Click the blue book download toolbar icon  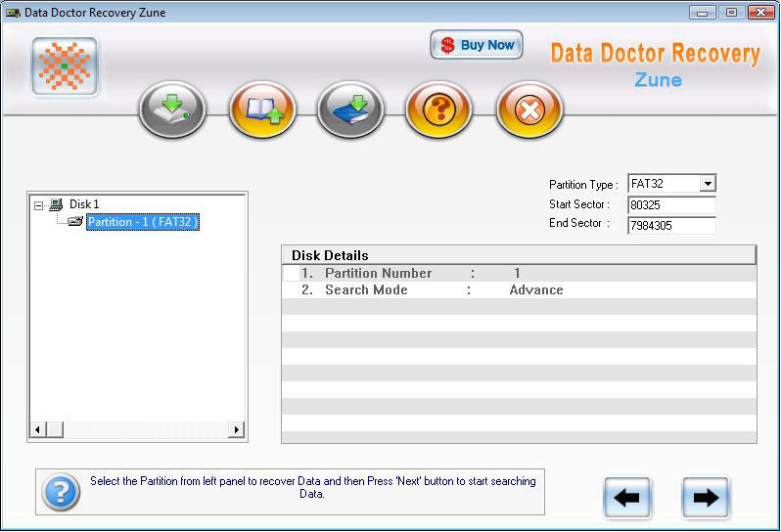click(x=350, y=110)
